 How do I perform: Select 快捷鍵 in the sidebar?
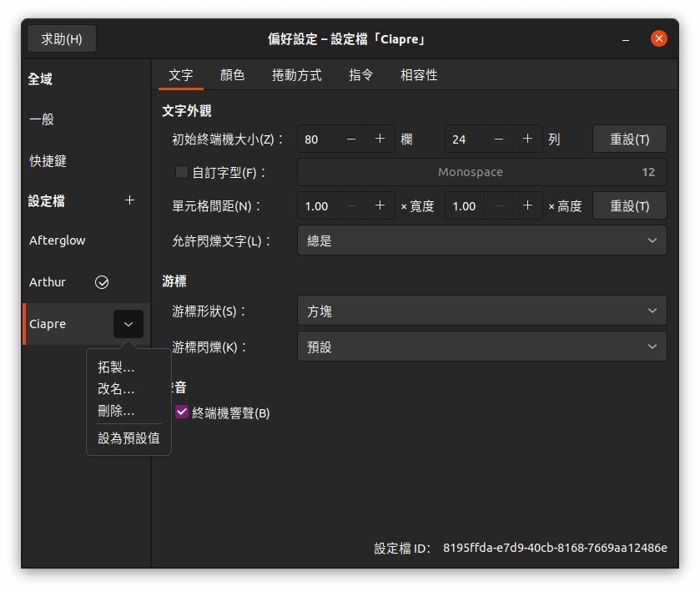click(x=86, y=161)
